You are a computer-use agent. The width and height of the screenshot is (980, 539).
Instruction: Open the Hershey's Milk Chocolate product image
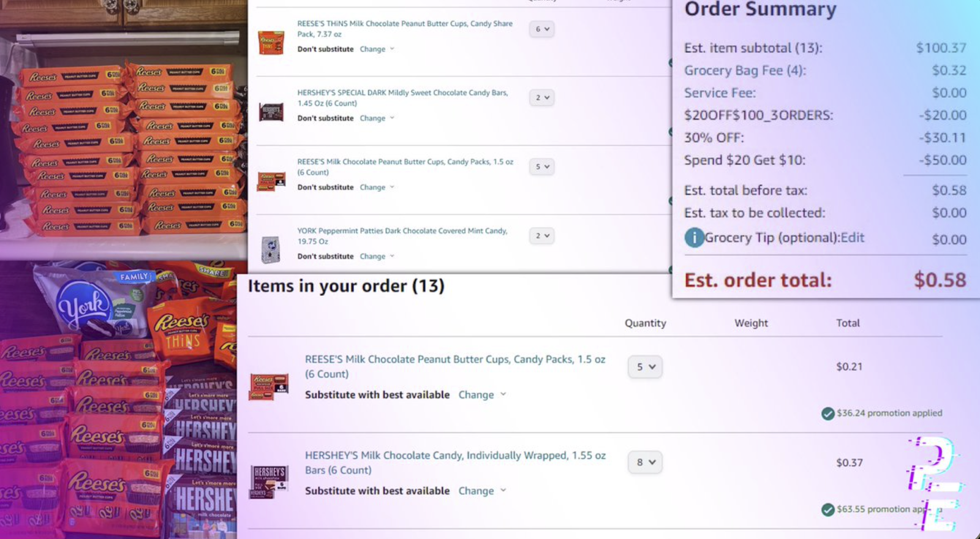[x=269, y=481]
